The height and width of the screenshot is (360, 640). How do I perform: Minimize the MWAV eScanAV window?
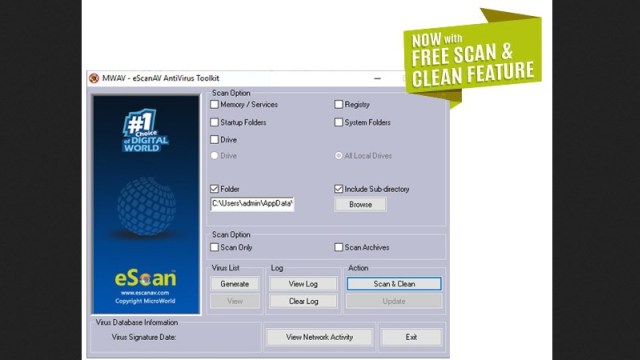coord(378,78)
